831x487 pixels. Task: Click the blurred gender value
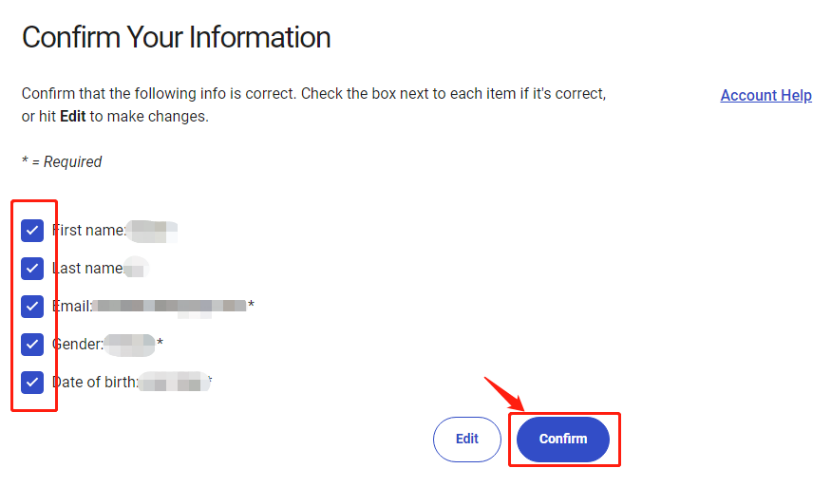[x=129, y=344]
